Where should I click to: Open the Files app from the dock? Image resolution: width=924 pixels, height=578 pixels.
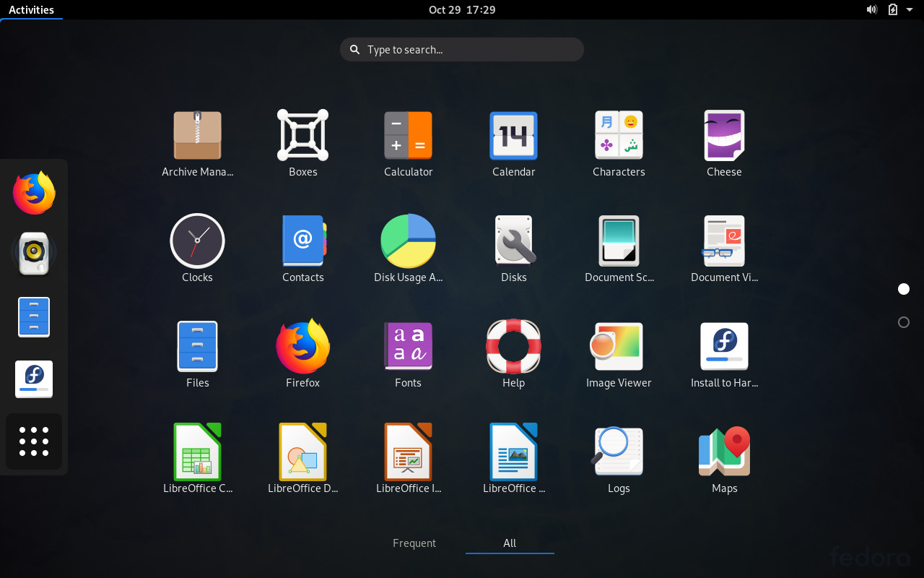click(33, 316)
